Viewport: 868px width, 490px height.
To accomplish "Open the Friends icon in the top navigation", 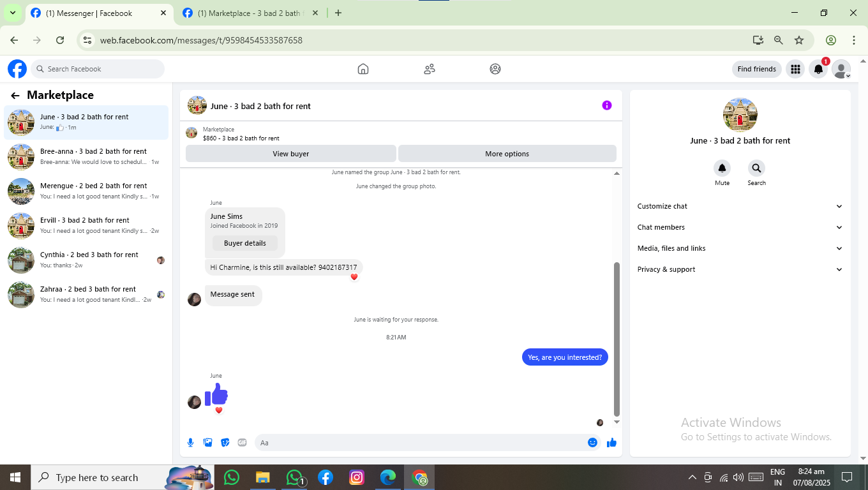I will 430,69.
